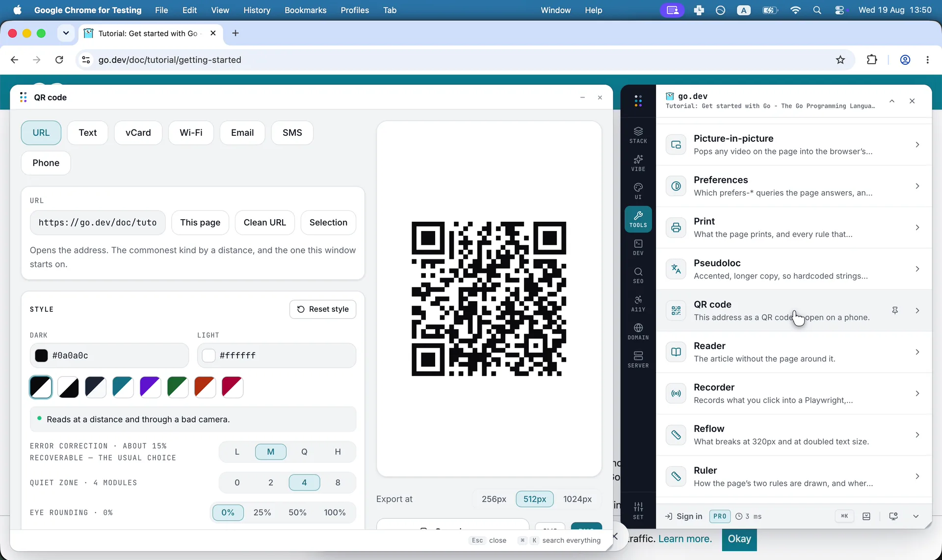Open Chrome extensions puzzle icon

tap(872, 60)
